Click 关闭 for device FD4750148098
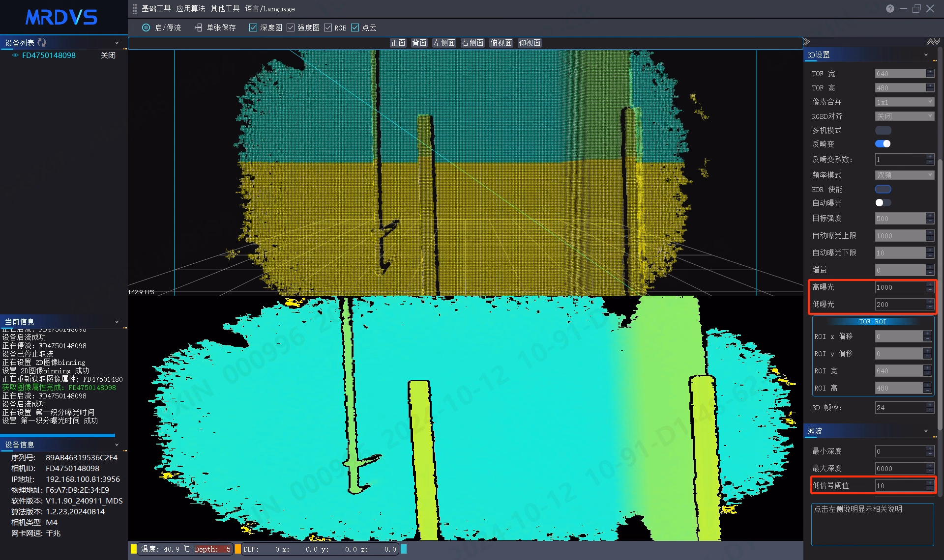The height and width of the screenshot is (560, 944). (x=108, y=56)
